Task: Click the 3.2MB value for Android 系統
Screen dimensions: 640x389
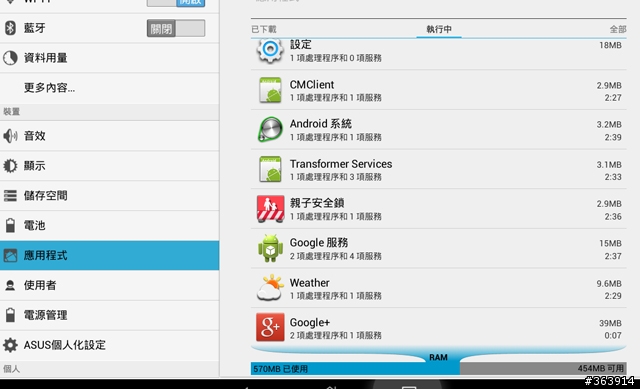Action: [609, 124]
